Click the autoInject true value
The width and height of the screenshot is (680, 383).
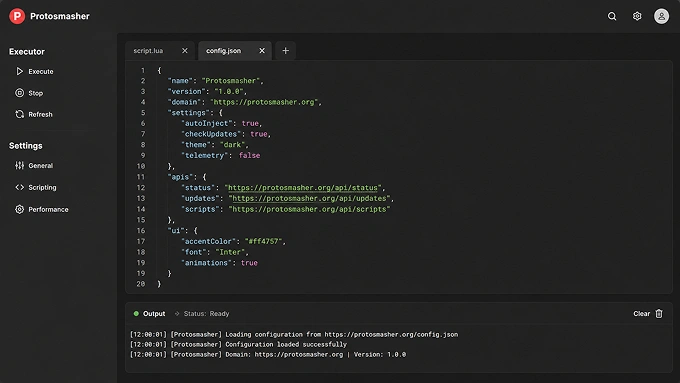[x=250, y=123]
